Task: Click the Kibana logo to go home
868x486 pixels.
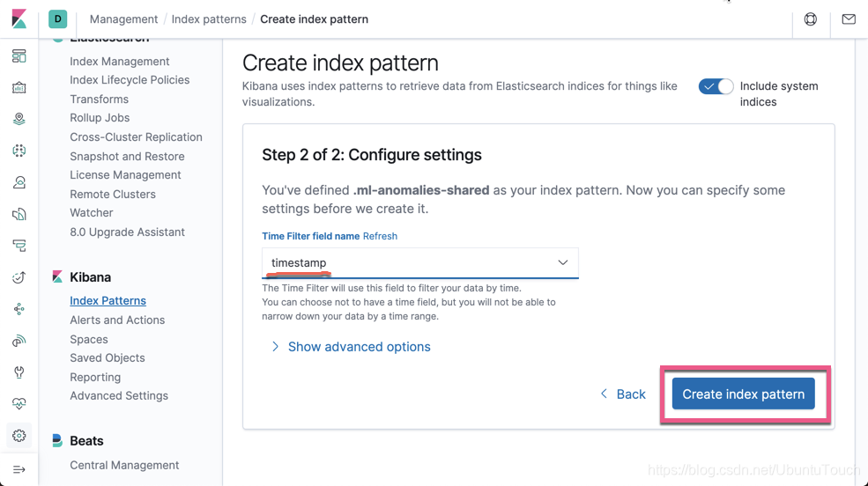Action: (19, 19)
